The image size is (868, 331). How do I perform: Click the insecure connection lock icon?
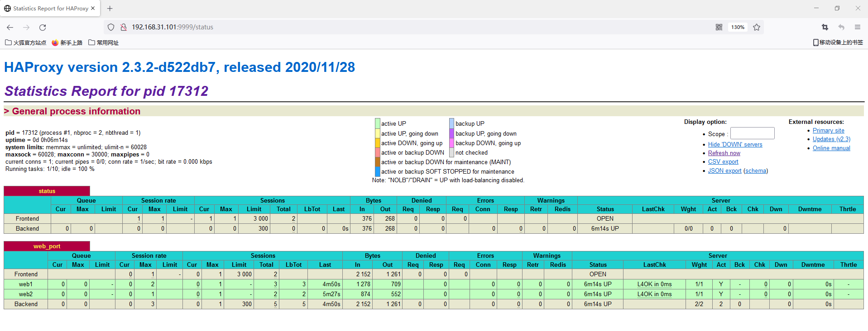[123, 27]
